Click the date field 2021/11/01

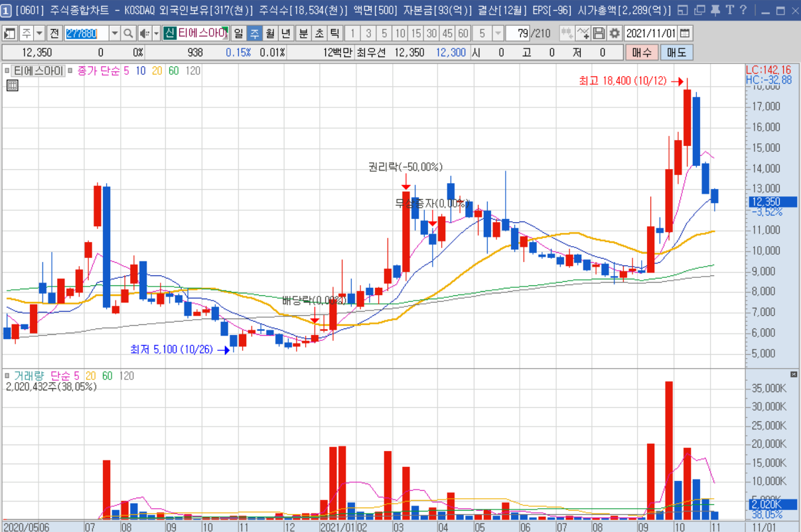pos(651,33)
